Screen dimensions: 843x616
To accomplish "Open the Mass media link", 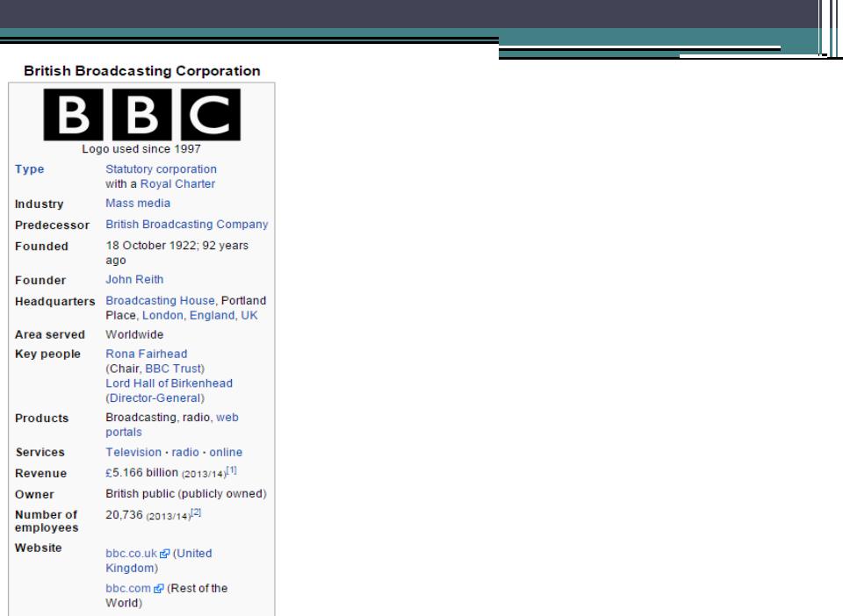I will (138, 204).
